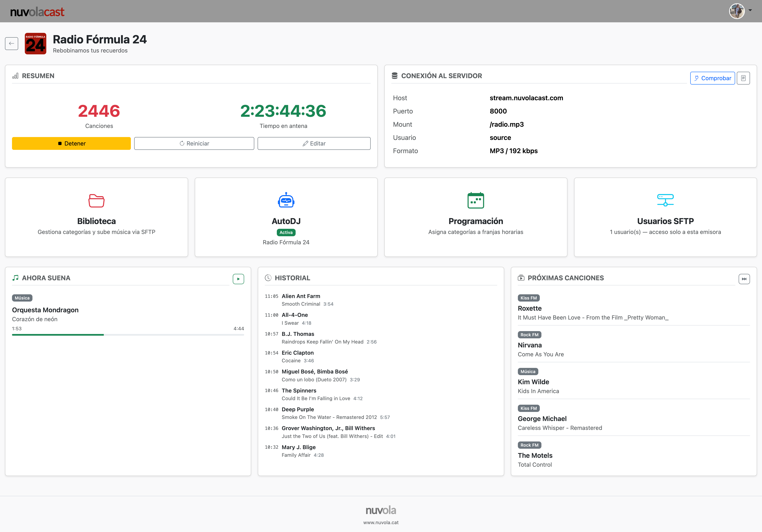
Task: Click the bar chart icon in Resumen
Action: click(15, 76)
